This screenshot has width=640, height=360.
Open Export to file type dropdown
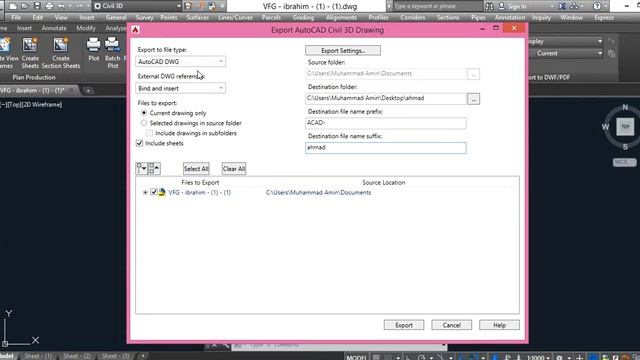[180, 61]
